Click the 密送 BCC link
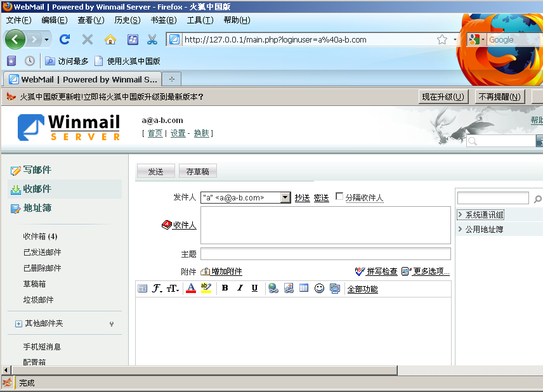Screen dimensions: 543x392 coord(321,198)
